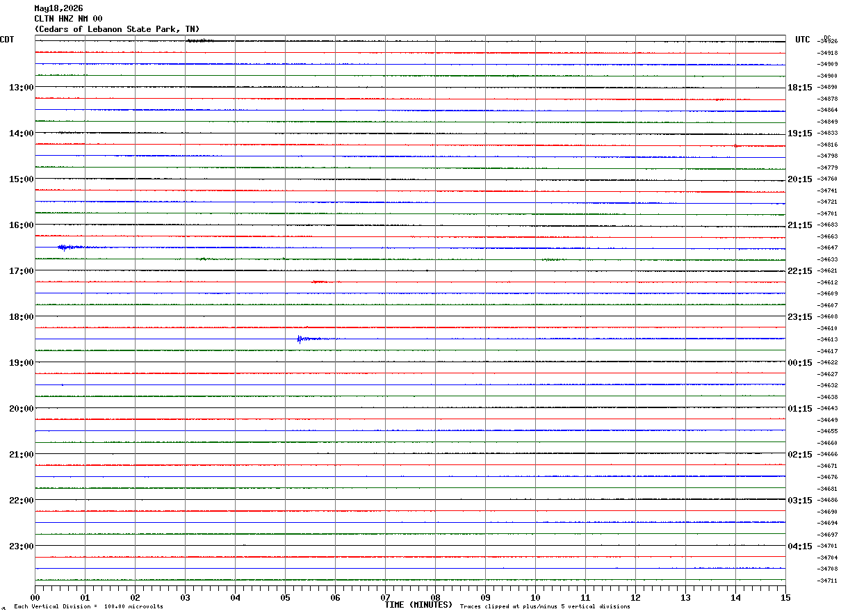This screenshot has height=616, width=841.
Task: Click the May18,2026 date header
Action: pos(59,8)
